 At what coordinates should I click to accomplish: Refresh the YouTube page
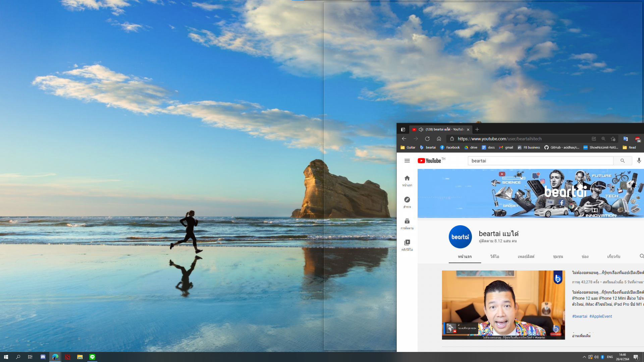[427, 139]
